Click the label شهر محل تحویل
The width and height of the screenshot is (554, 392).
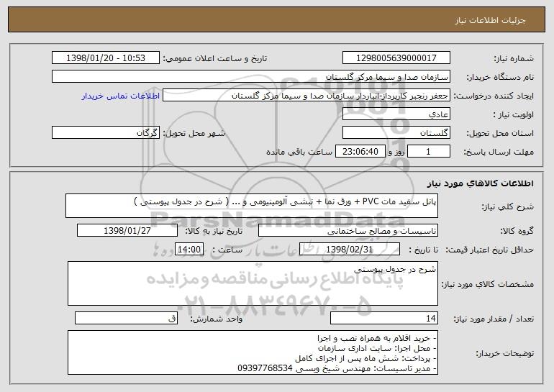click(x=194, y=133)
